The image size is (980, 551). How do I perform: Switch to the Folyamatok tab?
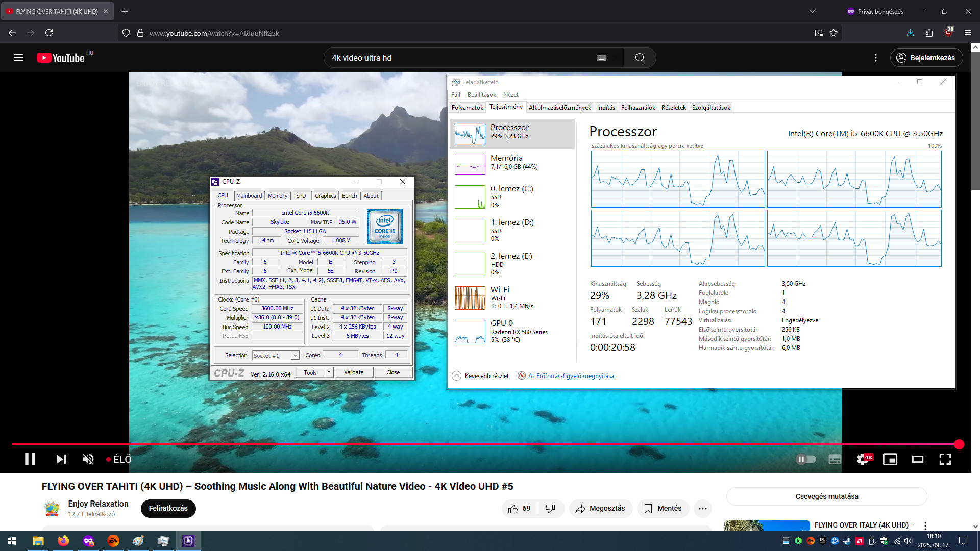467,108
